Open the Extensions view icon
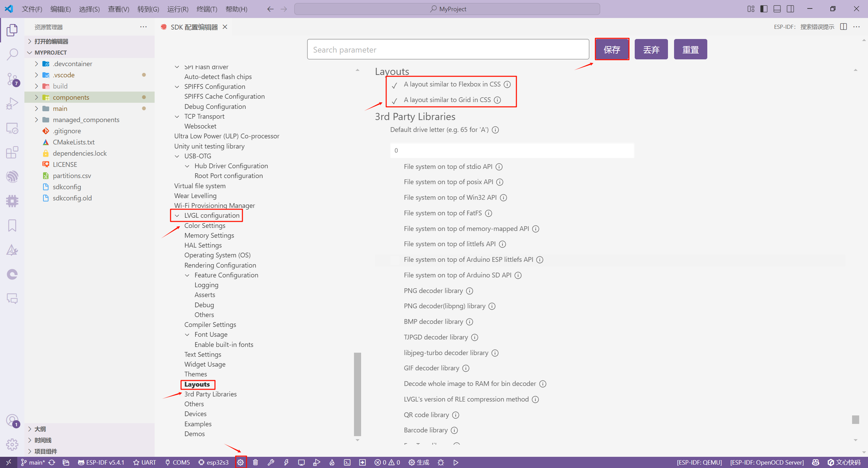 (12, 152)
